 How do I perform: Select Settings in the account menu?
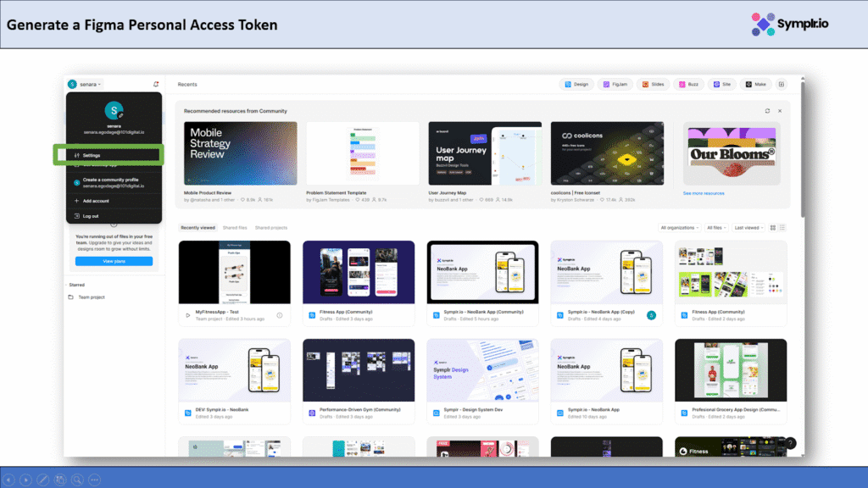coord(92,155)
